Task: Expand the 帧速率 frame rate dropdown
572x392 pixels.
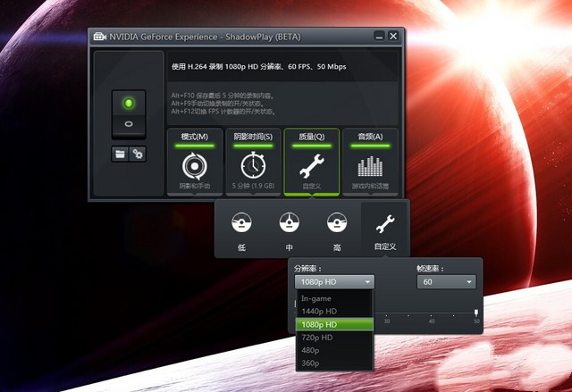Action: pos(445,282)
